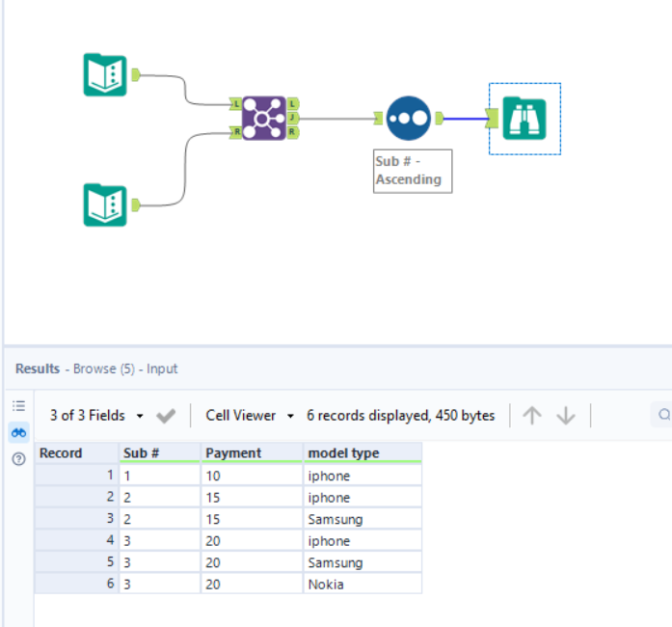
Task: Click the Record column header
Action: 76,452
